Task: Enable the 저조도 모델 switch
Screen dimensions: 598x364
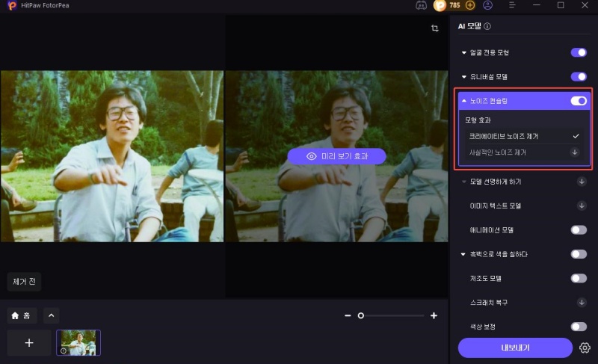Action: coord(579,278)
